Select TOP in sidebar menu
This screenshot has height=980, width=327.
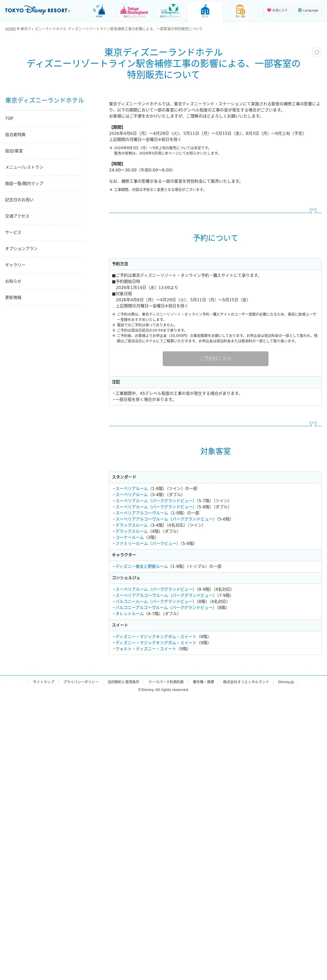tap(45, 118)
